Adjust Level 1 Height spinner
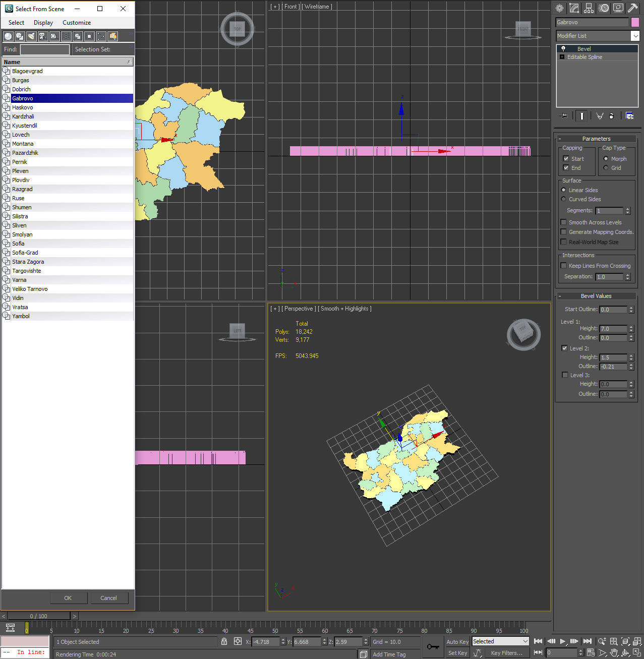 click(x=631, y=328)
